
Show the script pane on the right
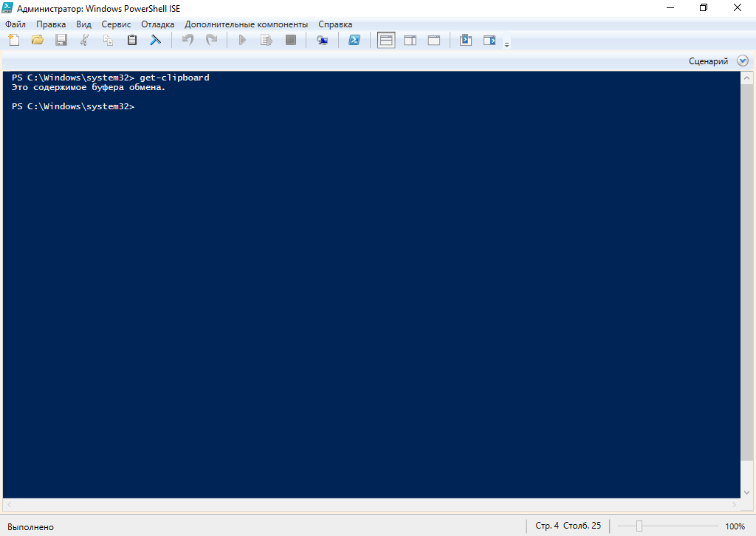(x=410, y=41)
